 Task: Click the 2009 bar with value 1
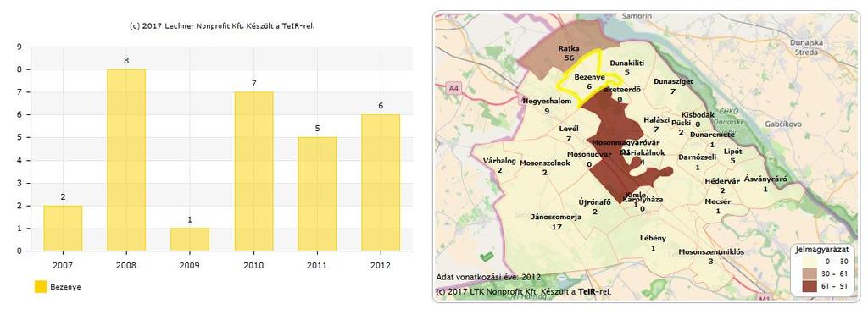190,240
